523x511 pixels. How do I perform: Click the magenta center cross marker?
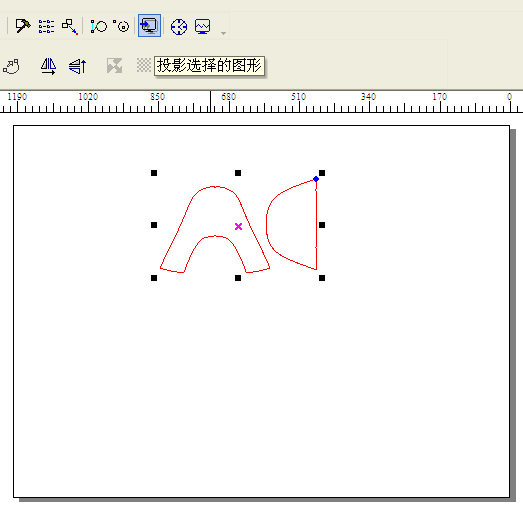(x=238, y=227)
